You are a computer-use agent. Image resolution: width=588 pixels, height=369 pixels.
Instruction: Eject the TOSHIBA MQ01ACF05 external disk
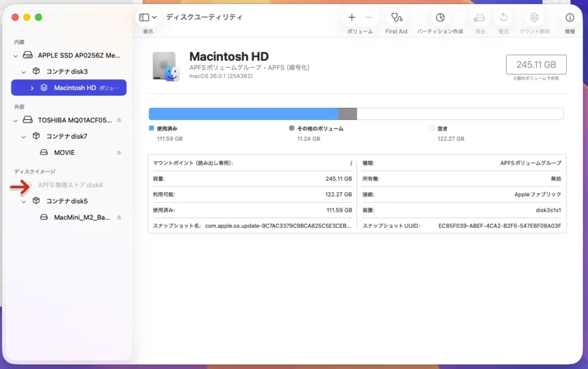pos(119,121)
